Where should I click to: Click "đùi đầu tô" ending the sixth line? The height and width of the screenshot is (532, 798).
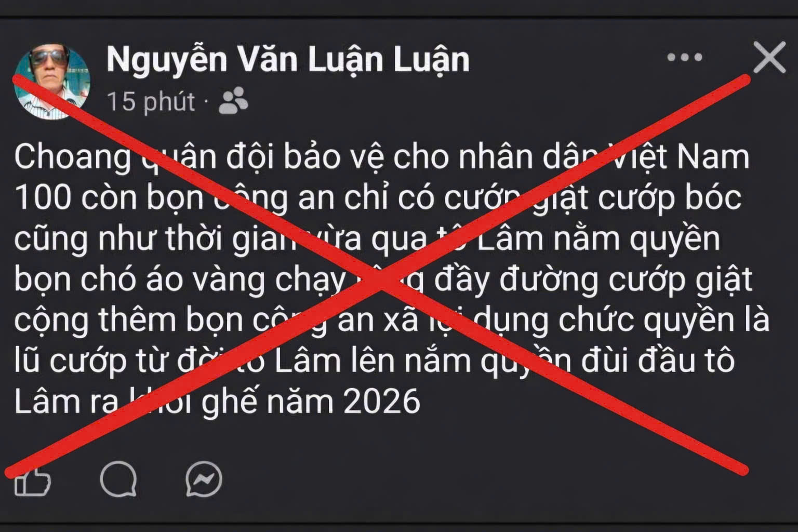coord(658,360)
